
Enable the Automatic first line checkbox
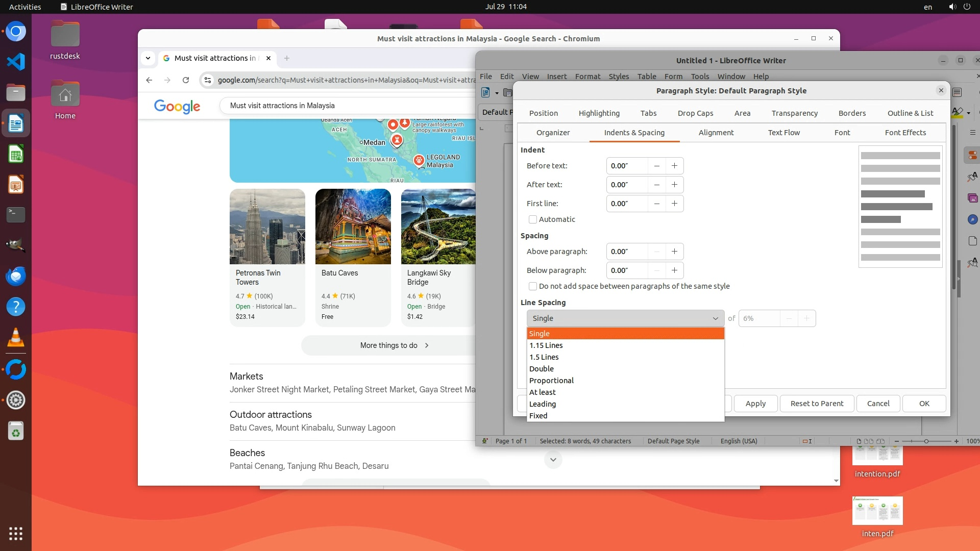533,219
